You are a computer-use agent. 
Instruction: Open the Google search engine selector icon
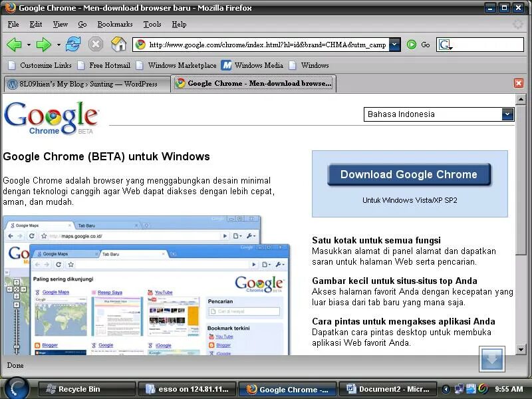point(446,45)
